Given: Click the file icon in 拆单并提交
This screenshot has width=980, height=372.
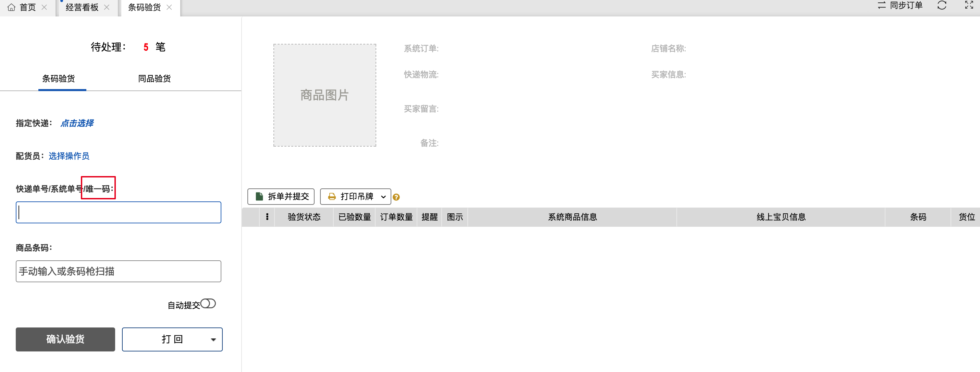Looking at the screenshot, I should 259,196.
